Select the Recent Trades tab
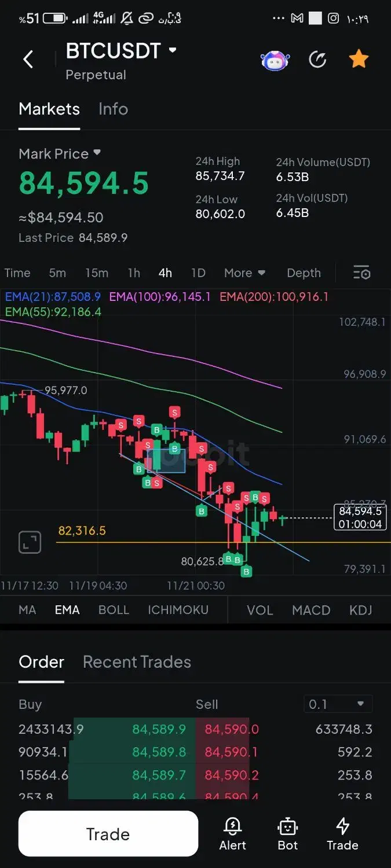Image resolution: width=391 pixels, height=868 pixels. pos(137,662)
